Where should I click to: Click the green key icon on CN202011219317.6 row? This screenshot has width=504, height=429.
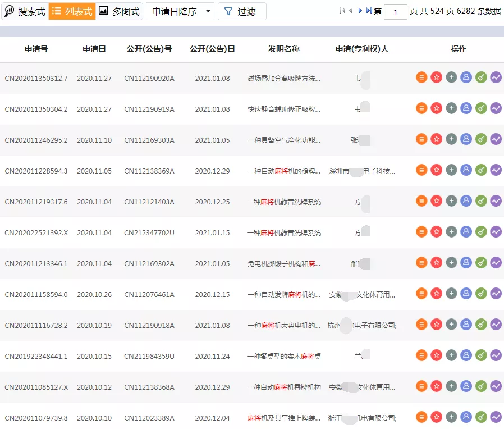click(481, 200)
